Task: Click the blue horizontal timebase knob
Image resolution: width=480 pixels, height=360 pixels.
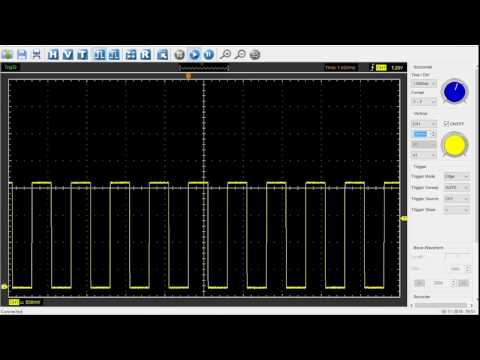Action: [455, 92]
